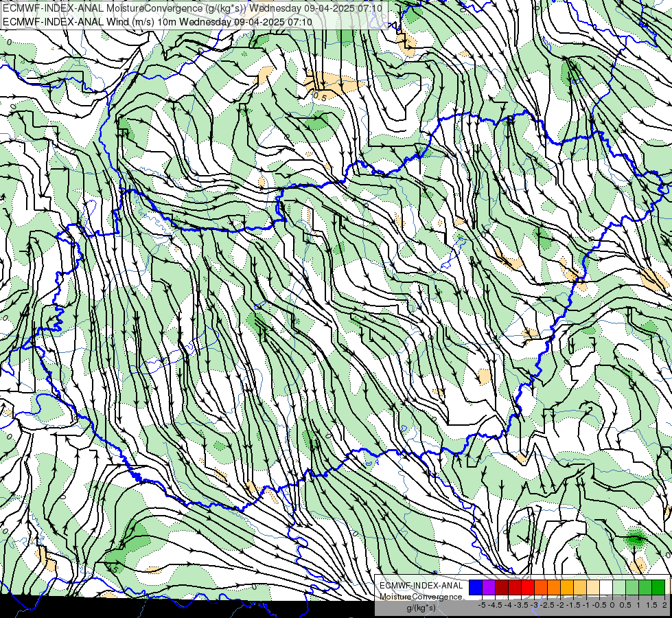This screenshot has height=618, width=672.
Task: Click the -2.5 tick label in the legend
Action: point(547,605)
